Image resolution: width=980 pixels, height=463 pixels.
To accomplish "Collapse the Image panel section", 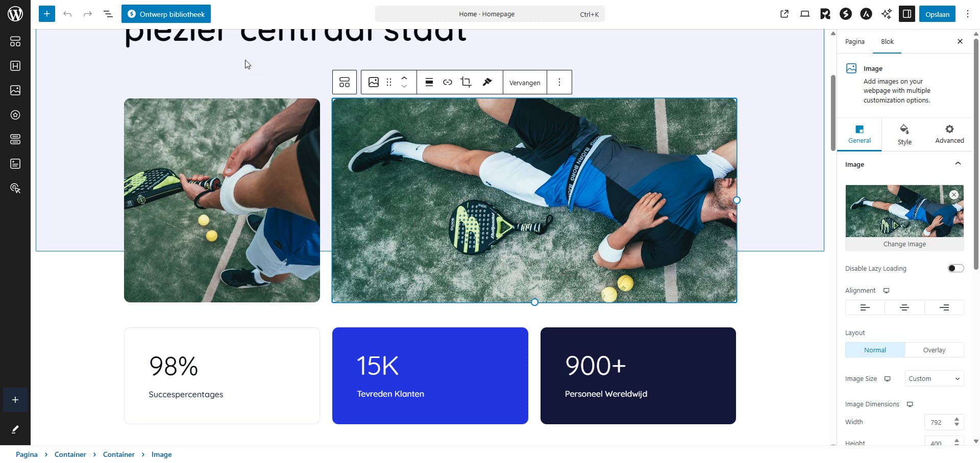I will pos(958,164).
